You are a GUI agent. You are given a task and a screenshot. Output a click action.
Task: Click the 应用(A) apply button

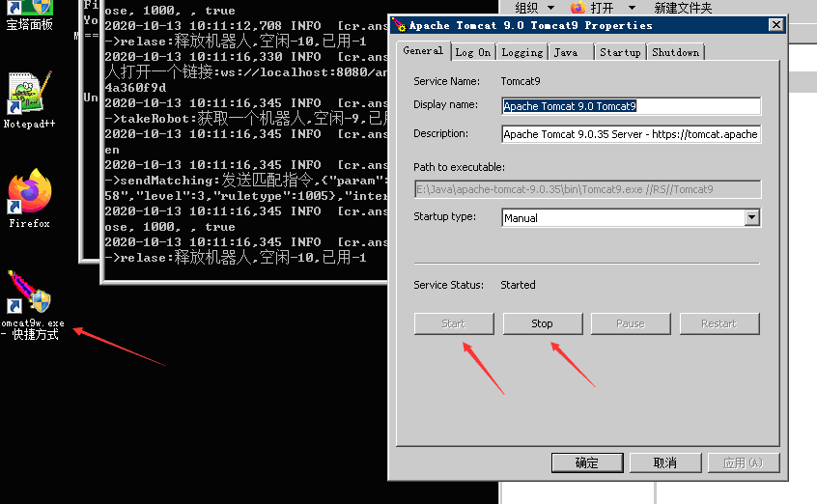click(x=744, y=462)
